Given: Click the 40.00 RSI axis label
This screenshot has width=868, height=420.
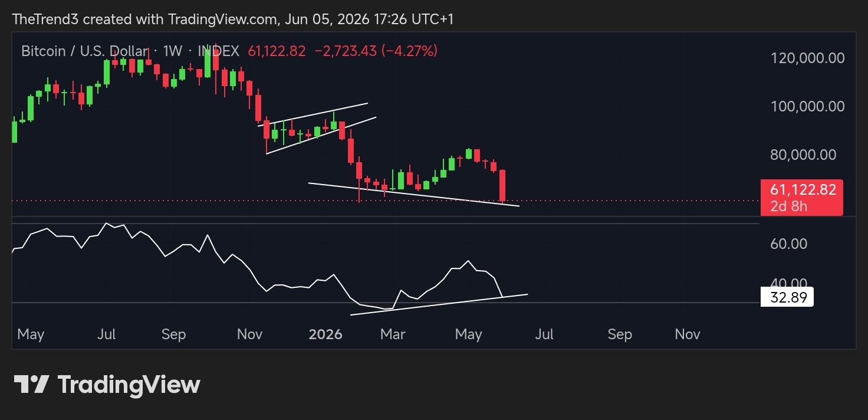Looking at the screenshot, I should point(789,283).
